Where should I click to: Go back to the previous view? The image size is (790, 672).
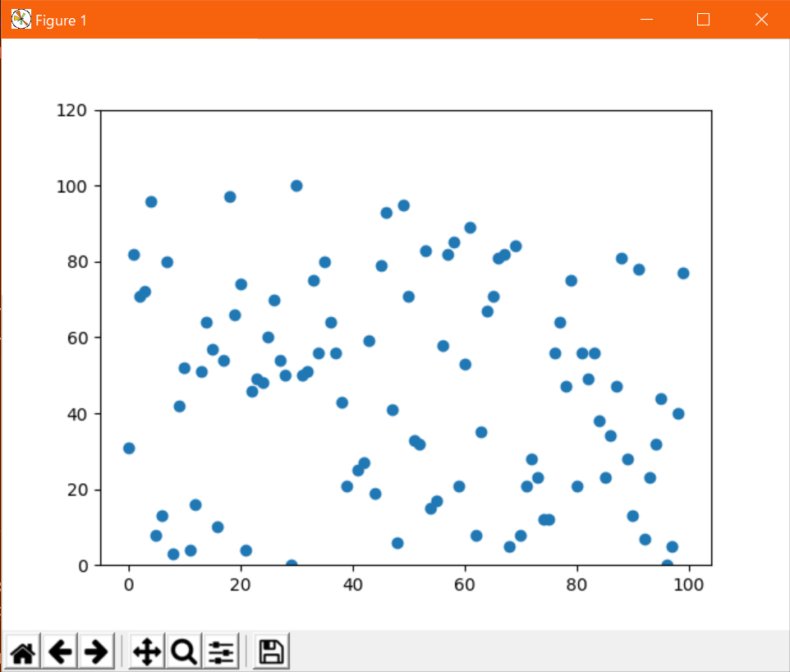(x=59, y=651)
